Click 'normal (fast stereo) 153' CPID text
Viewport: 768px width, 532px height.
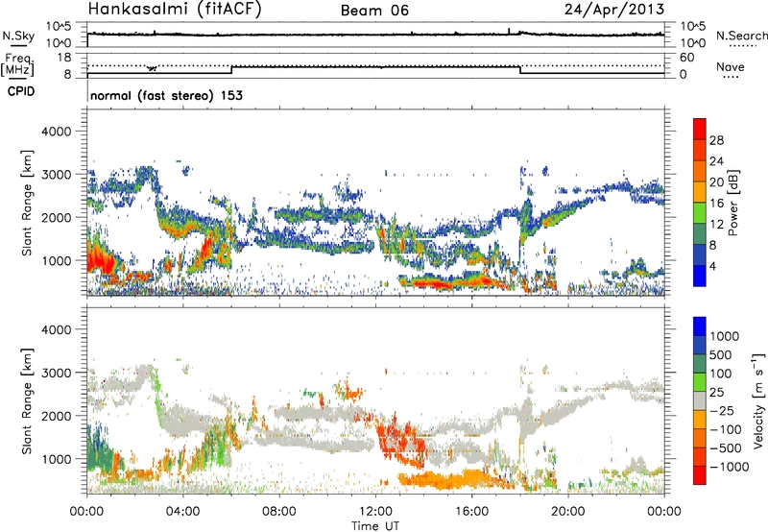166,95
